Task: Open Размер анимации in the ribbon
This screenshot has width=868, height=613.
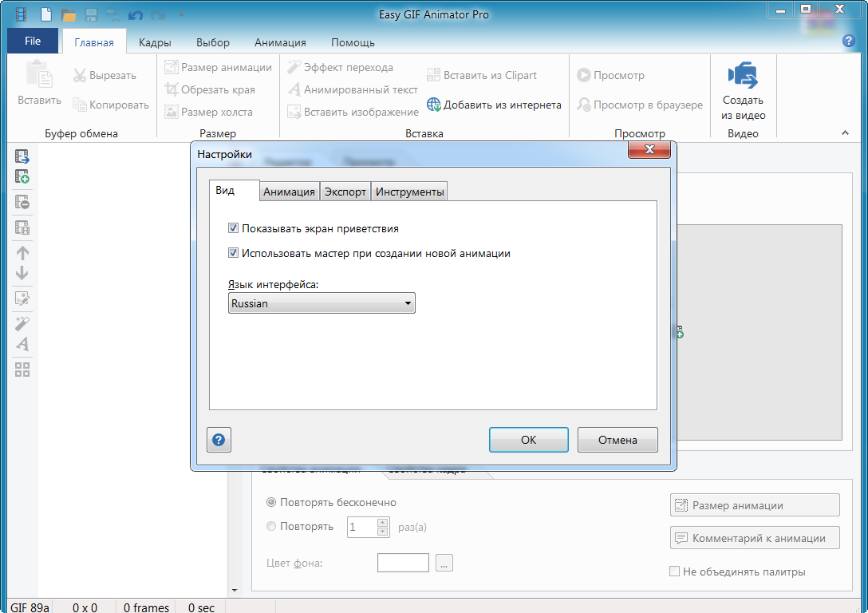Action: 218,68
